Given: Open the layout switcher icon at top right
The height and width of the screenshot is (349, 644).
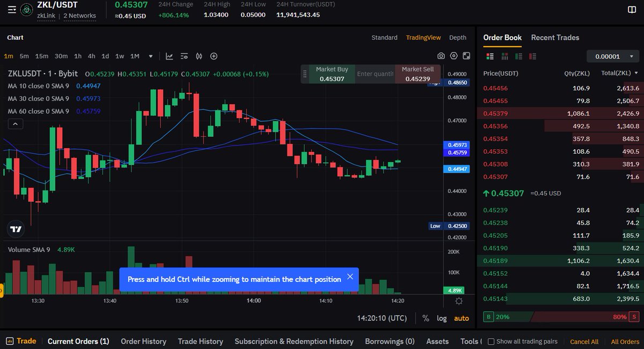Looking at the screenshot, I should click(x=632, y=10).
